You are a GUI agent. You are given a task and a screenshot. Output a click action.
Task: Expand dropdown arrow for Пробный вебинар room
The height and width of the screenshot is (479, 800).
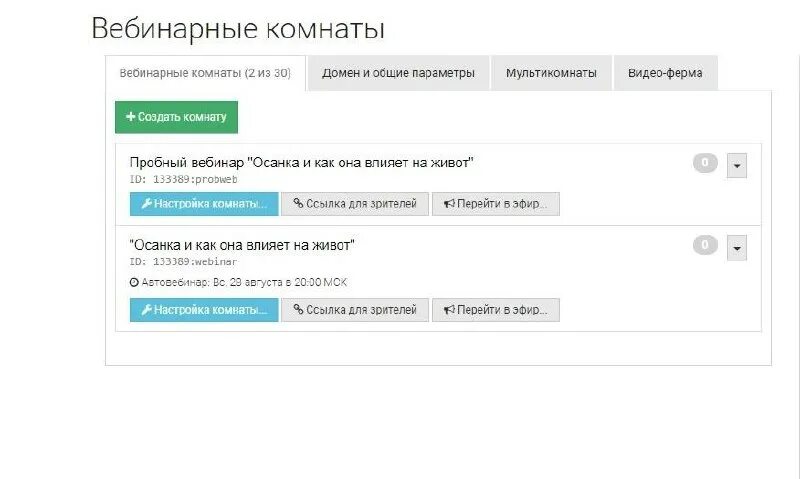(737, 165)
